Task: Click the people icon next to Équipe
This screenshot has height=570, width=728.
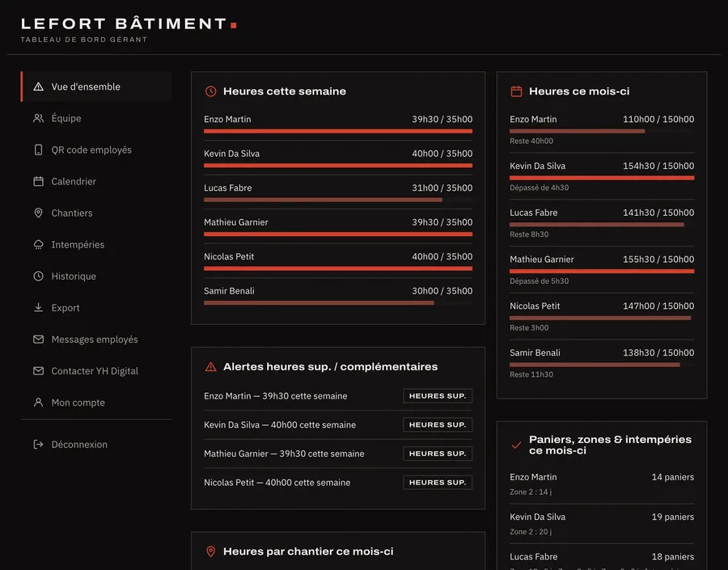Action: click(39, 118)
